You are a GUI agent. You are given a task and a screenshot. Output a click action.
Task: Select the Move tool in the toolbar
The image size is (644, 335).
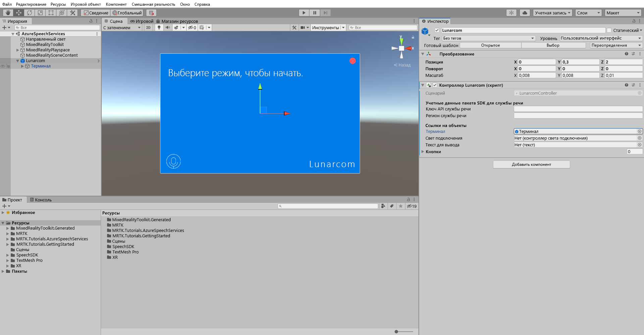coord(18,12)
